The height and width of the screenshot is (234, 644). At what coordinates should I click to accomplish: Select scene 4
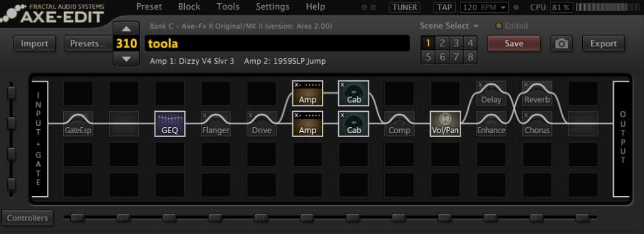pyautogui.click(x=470, y=43)
